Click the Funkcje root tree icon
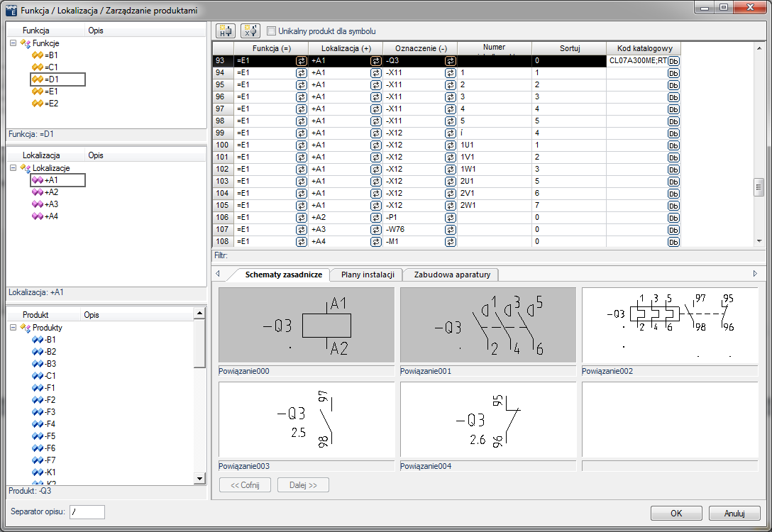Screen dimensions: 772x532 [x=26, y=43]
